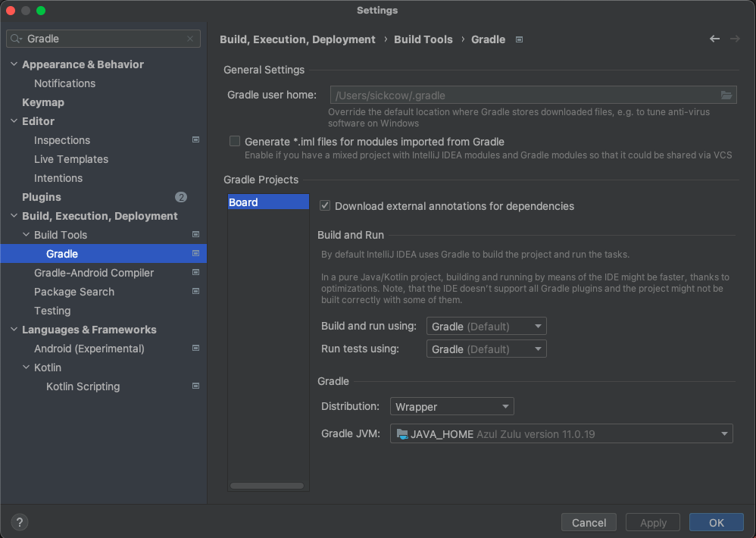Open Live Templates settings
The width and height of the screenshot is (756, 538).
[x=71, y=159]
